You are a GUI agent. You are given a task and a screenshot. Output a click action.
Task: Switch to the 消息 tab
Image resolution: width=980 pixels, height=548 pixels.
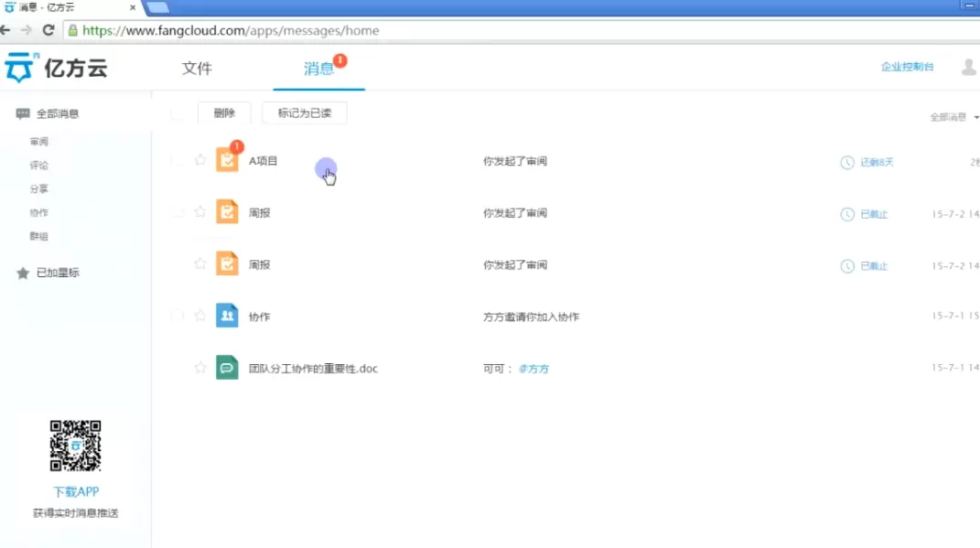coord(318,68)
